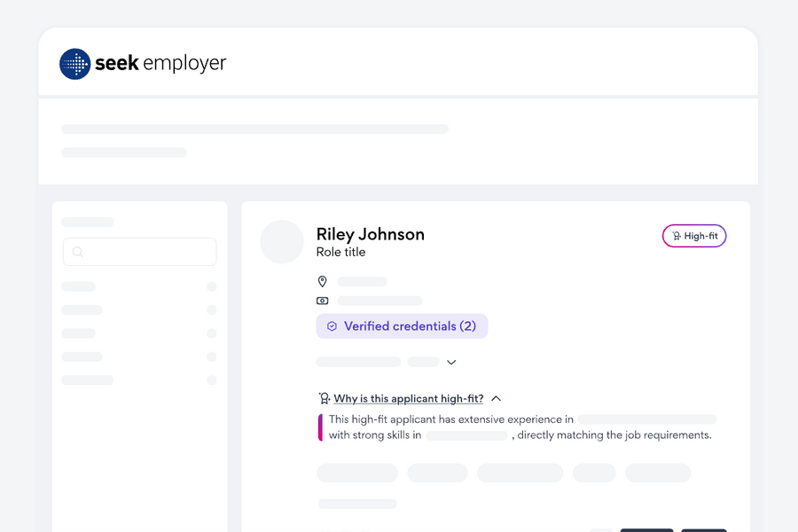Select the third sidebar filter circle

212,333
